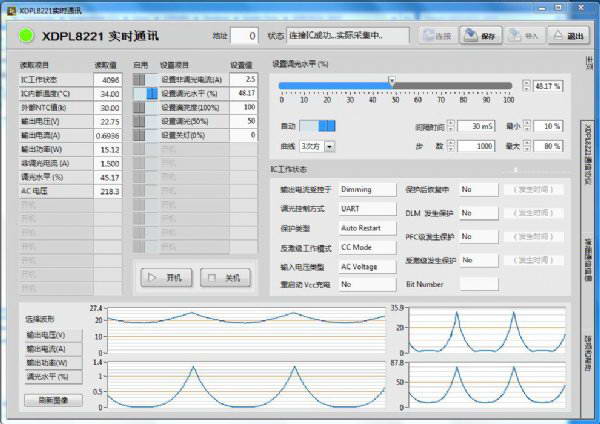This screenshot has width=600, height=424.
Task: Click 外部NTC值 read value 30.00
Action: click(108, 108)
